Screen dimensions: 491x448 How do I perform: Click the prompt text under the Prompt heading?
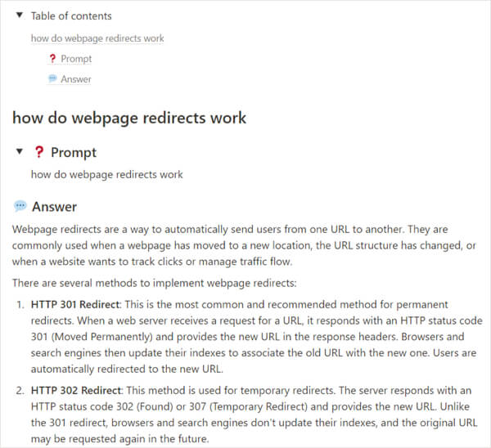coord(106,174)
